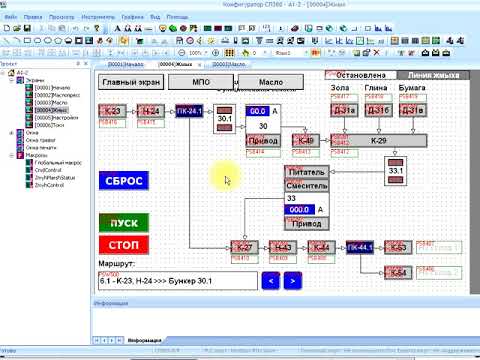
Task: Open the Help question mark icon
Action: 97,28
